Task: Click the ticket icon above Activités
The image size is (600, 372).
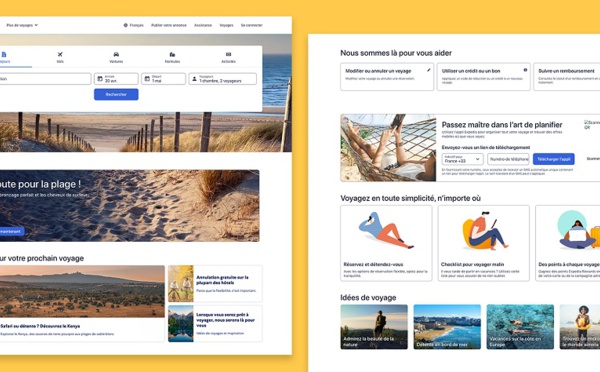Action: pyautogui.click(x=228, y=54)
